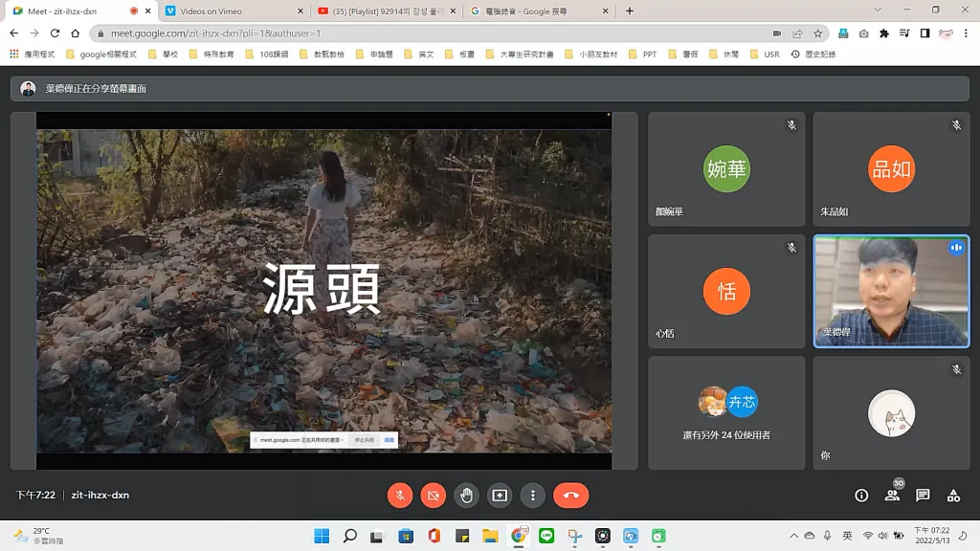This screenshot has width=980, height=551.
Task: Click the 還有另外 24 位使用者 tile
Action: pyautogui.click(x=727, y=412)
